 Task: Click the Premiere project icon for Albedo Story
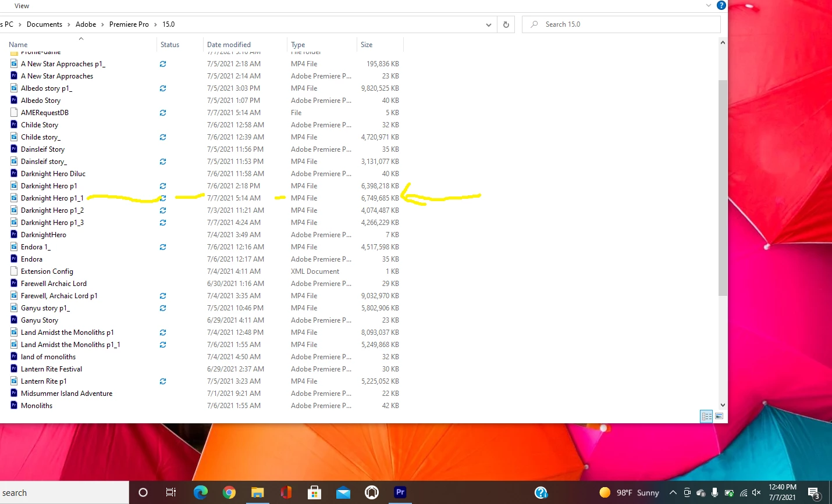pyautogui.click(x=14, y=101)
